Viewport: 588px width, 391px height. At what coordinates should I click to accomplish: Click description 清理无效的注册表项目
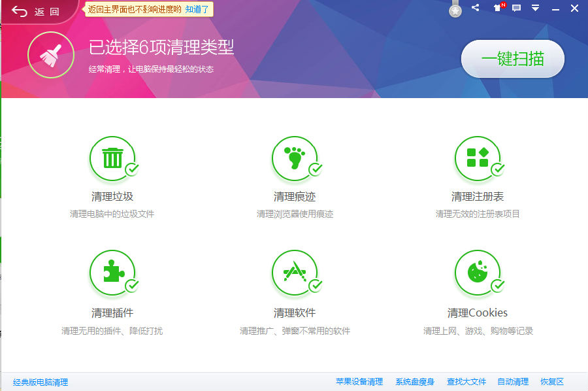pos(477,214)
